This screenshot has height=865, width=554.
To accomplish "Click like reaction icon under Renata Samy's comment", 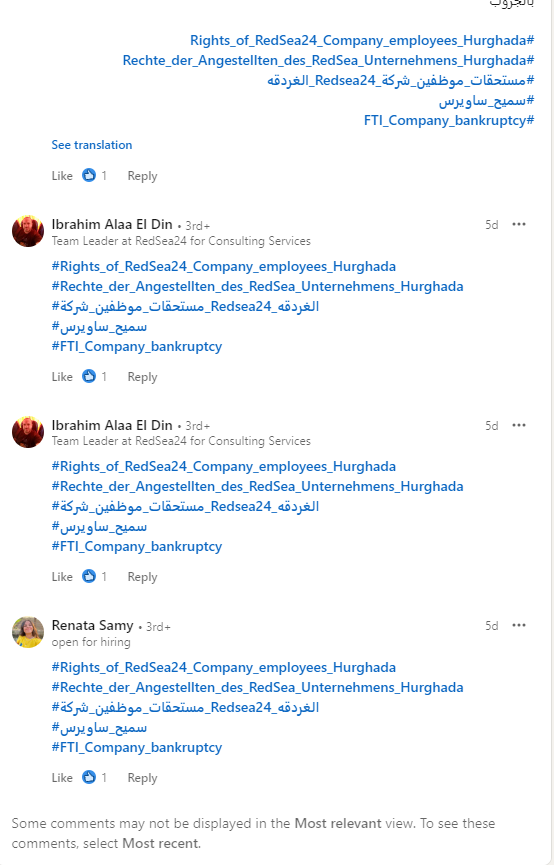I will (x=89, y=777).
